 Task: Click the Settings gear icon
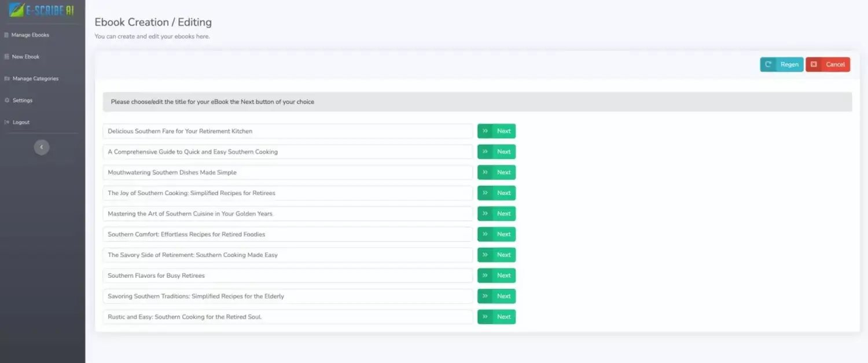coord(6,101)
